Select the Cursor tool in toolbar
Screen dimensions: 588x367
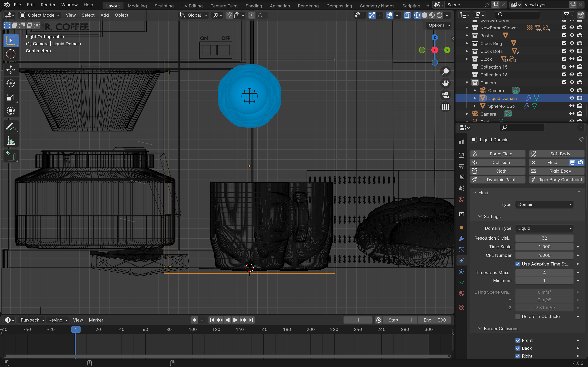[11, 54]
